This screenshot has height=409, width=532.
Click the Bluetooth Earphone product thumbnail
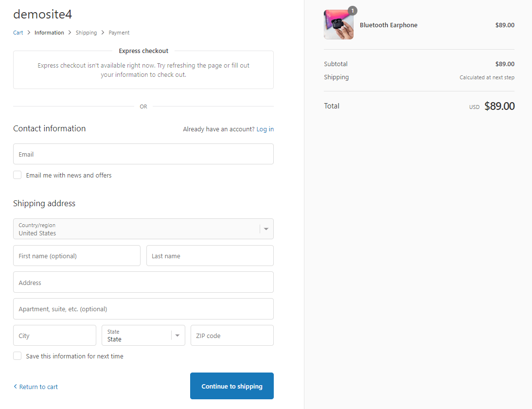pyautogui.click(x=338, y=24)
